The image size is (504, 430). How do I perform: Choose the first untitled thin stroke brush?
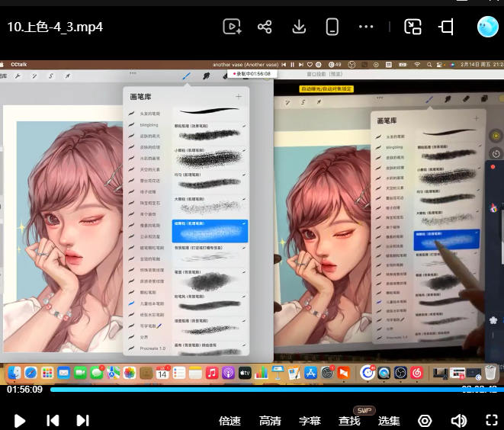click(x=210, y=111)
